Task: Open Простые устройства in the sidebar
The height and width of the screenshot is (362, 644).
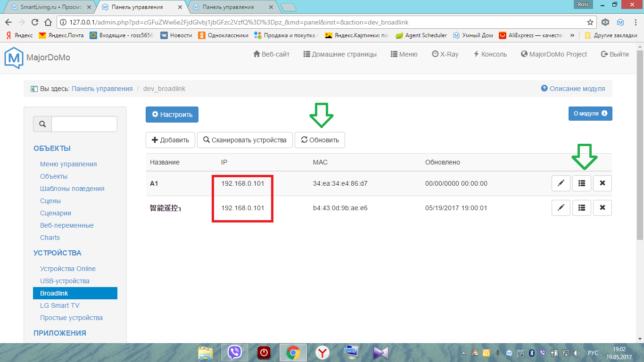Action: 71,318
